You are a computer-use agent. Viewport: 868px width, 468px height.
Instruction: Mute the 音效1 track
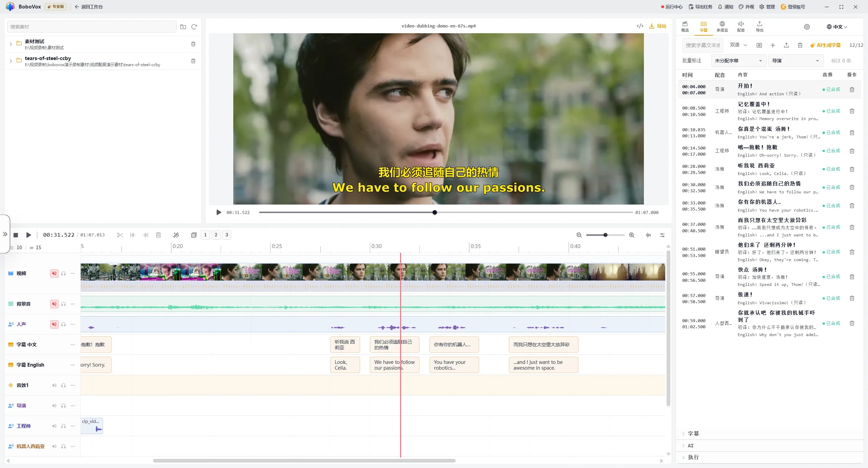click(x=54, y=385)
